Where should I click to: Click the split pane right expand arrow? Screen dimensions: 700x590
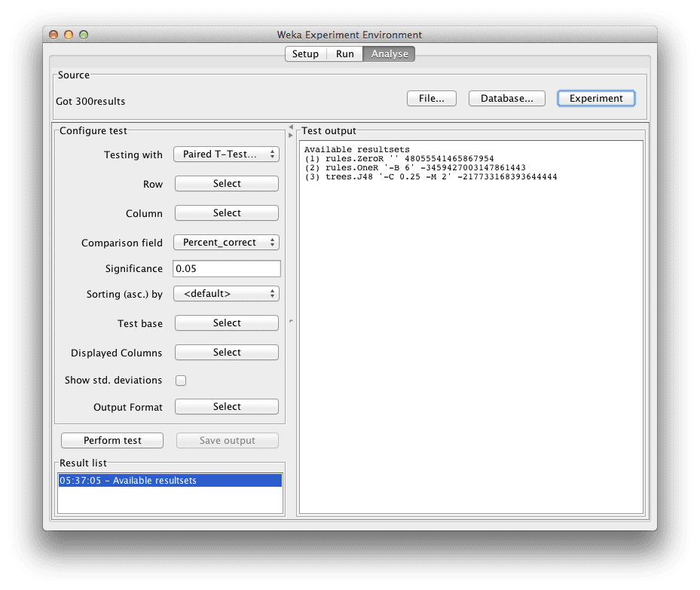click(291, 135)
